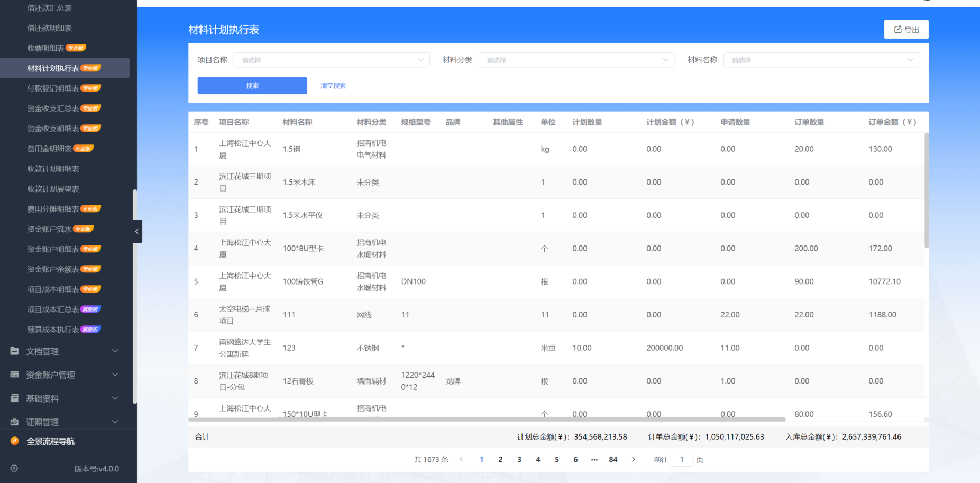Image resolution: width=980 pixels, height=483 pixels.
Task: Open the 材料分类 material category dropdown
Action: (576, 60)
